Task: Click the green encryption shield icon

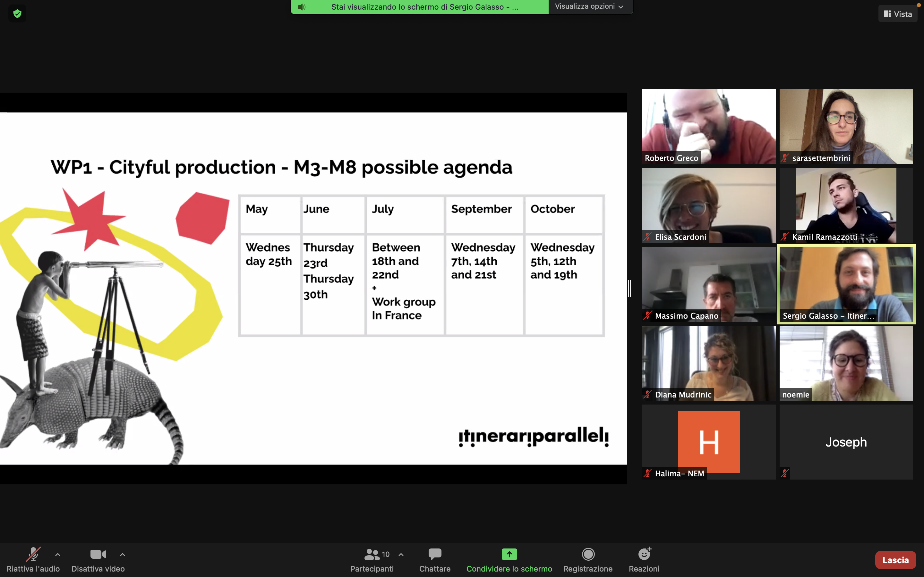Action: click(17, 14)
